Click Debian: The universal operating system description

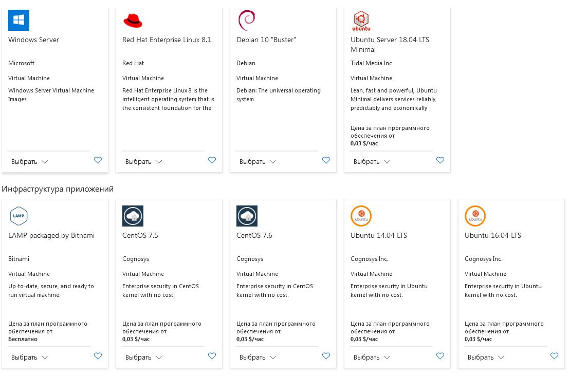279,95
